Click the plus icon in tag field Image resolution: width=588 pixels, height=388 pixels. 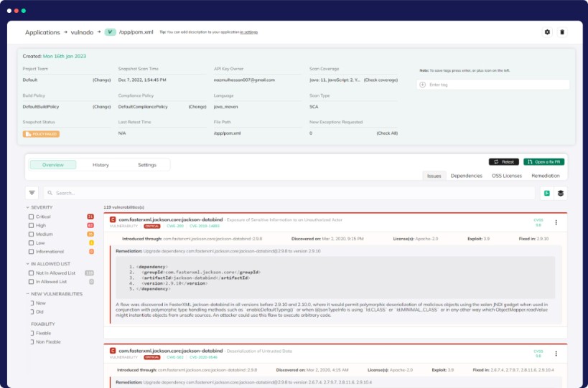click(422, 85)
